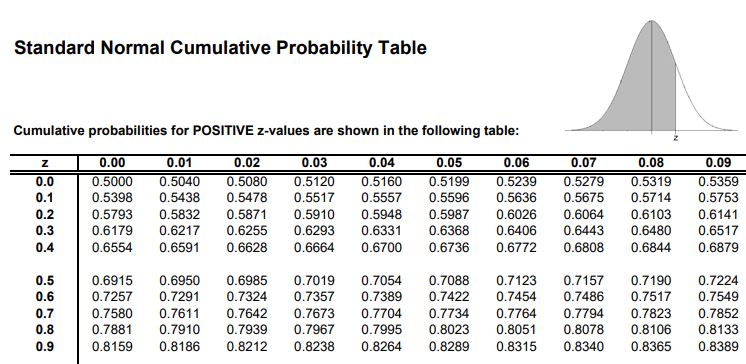Screen dimensions: 746x364
Task: Select the 0.05 column header
Action: (x=449, y=163)
